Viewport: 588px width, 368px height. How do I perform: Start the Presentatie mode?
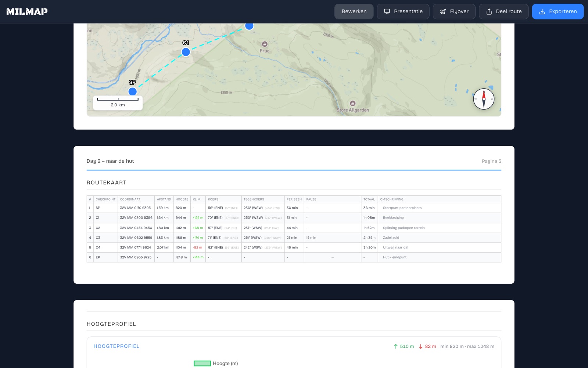point(403,11)
